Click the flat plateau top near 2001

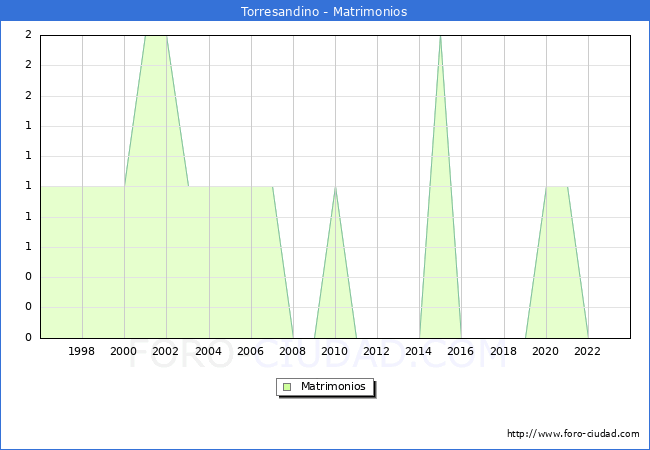[x=156, y=36]
